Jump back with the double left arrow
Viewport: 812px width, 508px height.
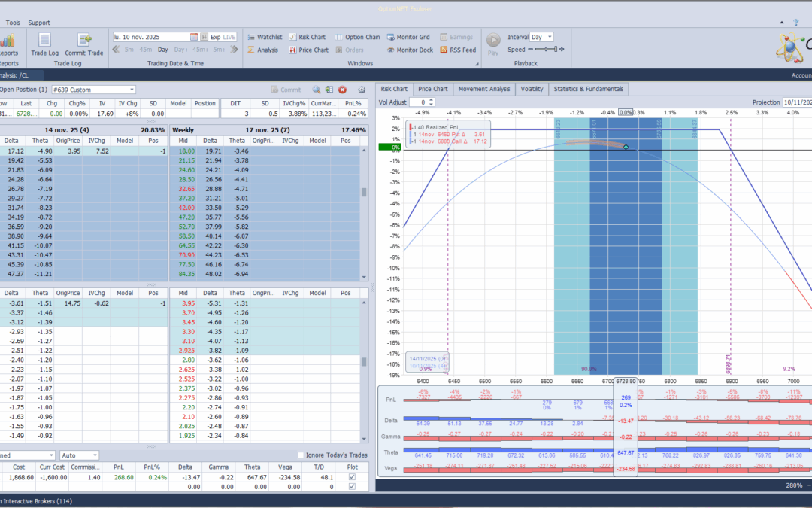(116, 50)
